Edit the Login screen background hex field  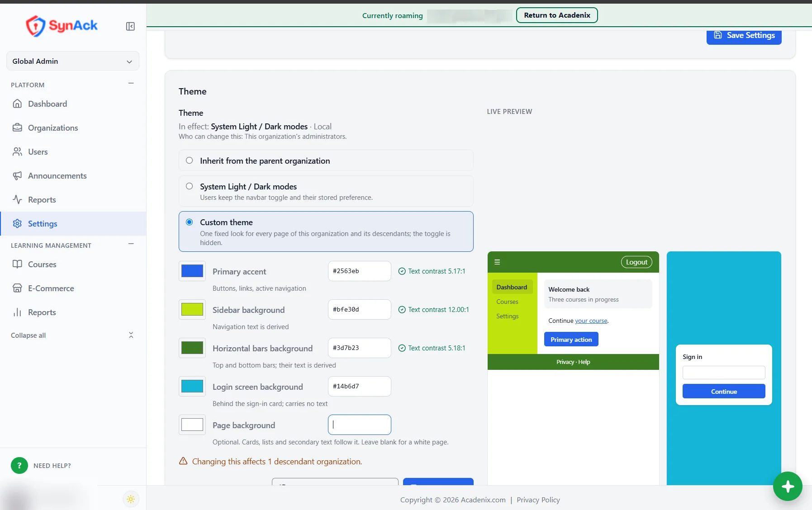[359, 386]
